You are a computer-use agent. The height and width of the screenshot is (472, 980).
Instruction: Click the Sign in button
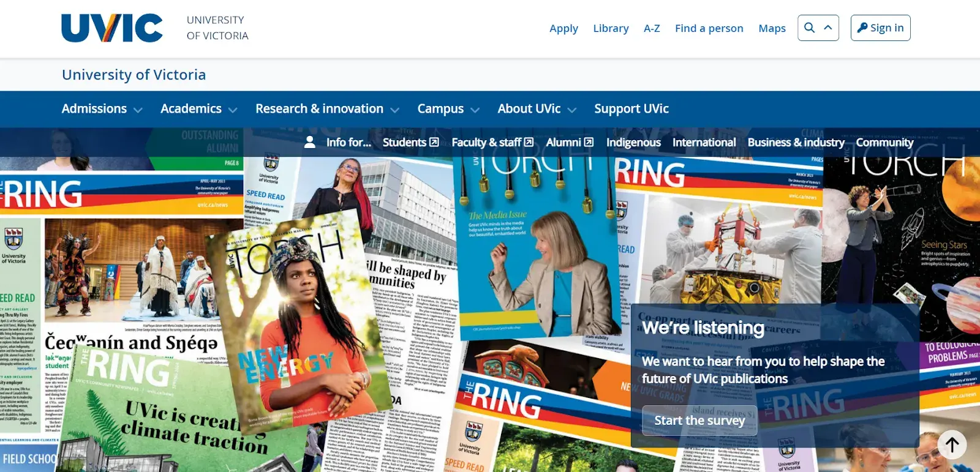tap(880, 28)
